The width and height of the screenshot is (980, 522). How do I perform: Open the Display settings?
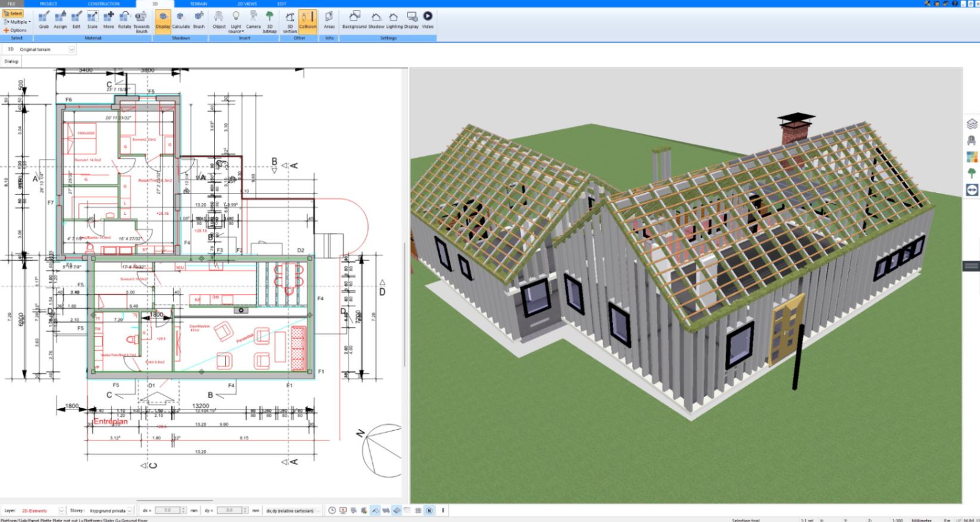pyautogui.click(x=411, y=20)
